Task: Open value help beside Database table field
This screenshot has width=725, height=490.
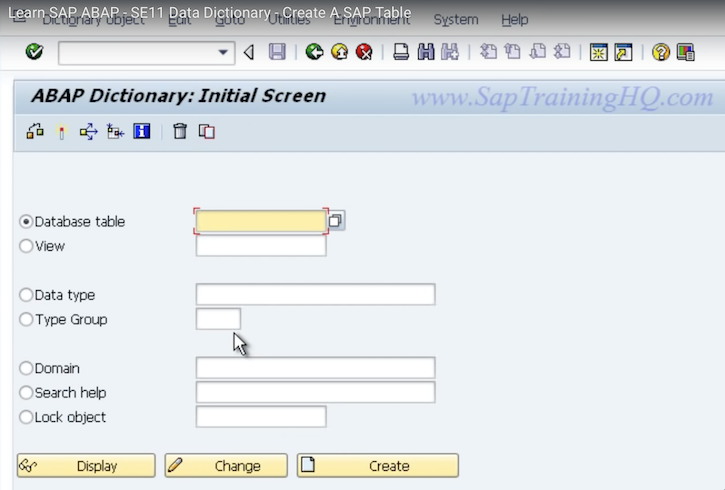Action: 336,221
